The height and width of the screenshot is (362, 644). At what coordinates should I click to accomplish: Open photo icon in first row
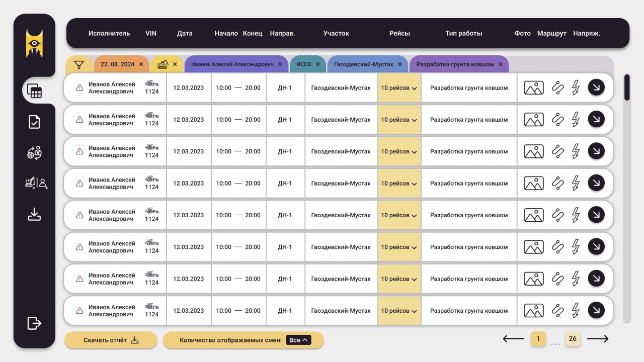(x=534, y=88)
